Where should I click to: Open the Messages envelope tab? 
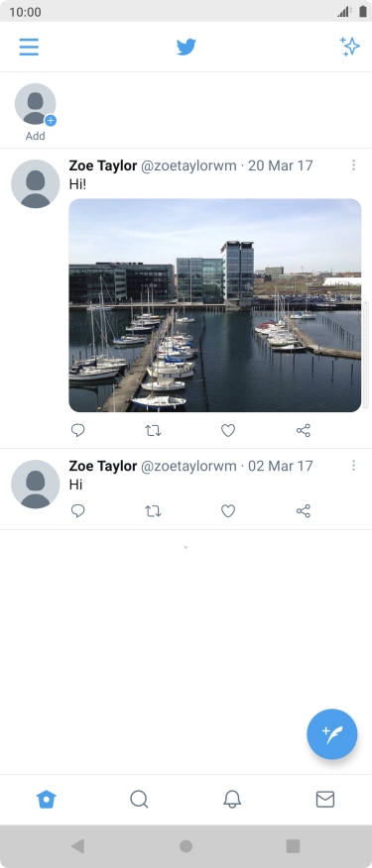click(x=325, y=800)
